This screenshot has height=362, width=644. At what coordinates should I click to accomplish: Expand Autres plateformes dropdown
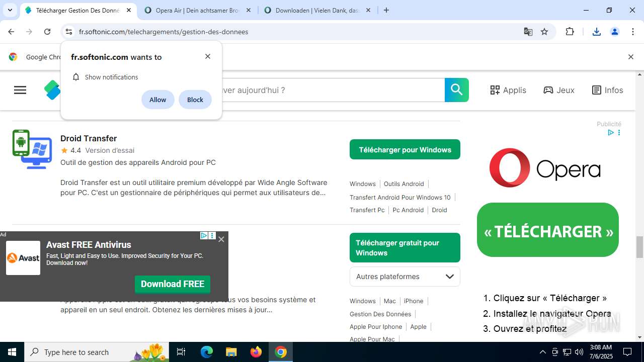pos(405,277)
